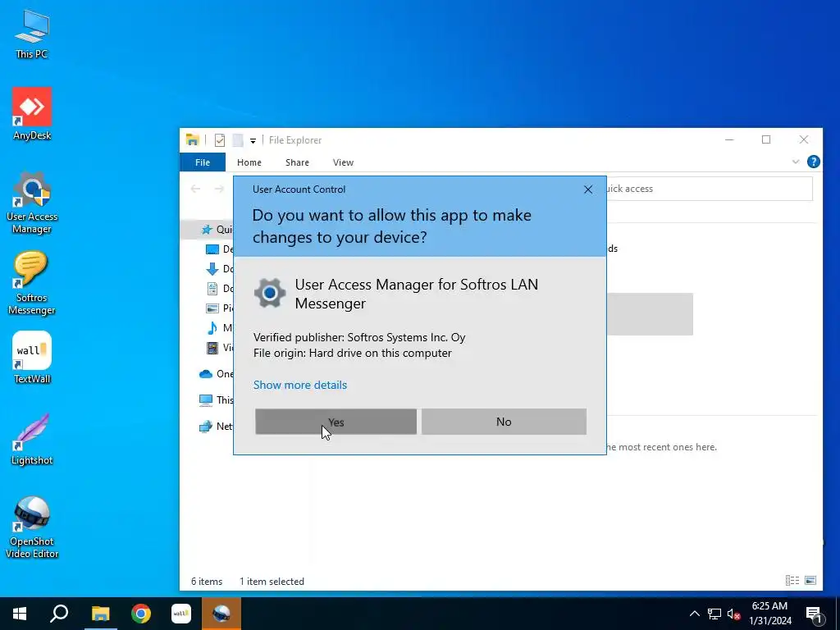Open the Show more details link
840x630 pixels.
pyautogui.click(x=300, y=385)
